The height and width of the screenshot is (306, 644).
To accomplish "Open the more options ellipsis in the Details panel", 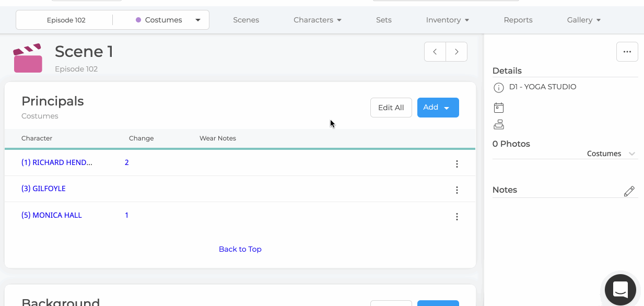I will click(627, 52).
